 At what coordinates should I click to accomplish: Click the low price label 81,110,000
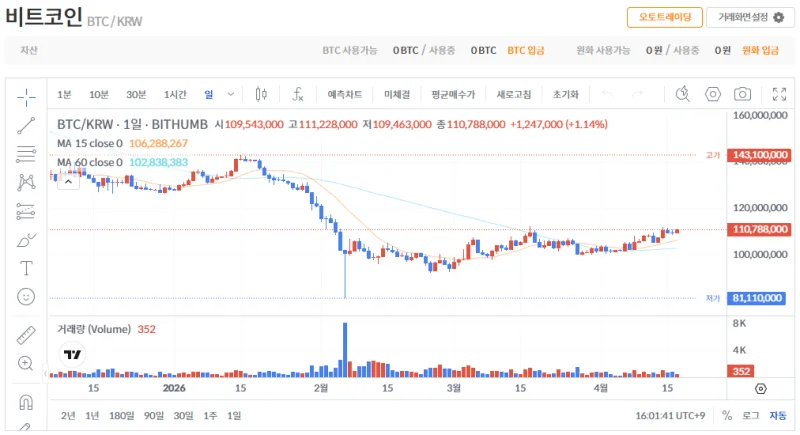[757, 298]
